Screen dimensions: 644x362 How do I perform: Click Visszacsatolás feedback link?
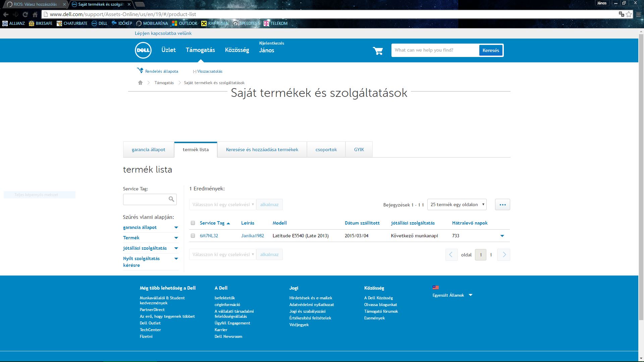click(x=208, y=71)
